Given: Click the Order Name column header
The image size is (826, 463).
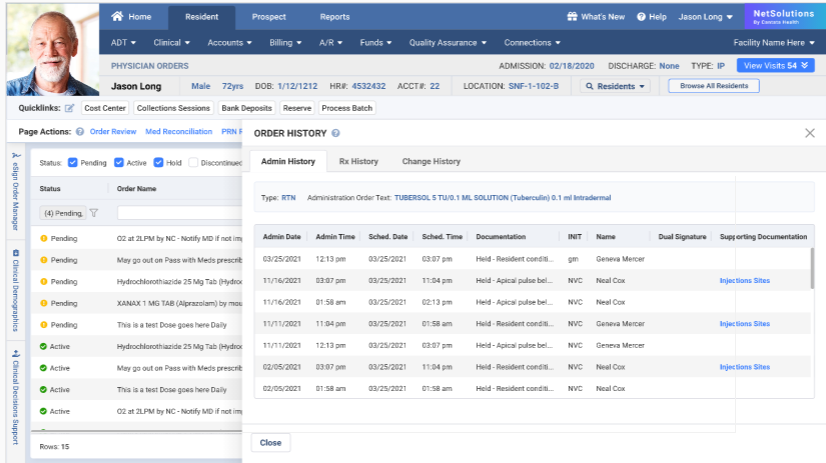Looking at the screenshot, I should tap(136, 189).
